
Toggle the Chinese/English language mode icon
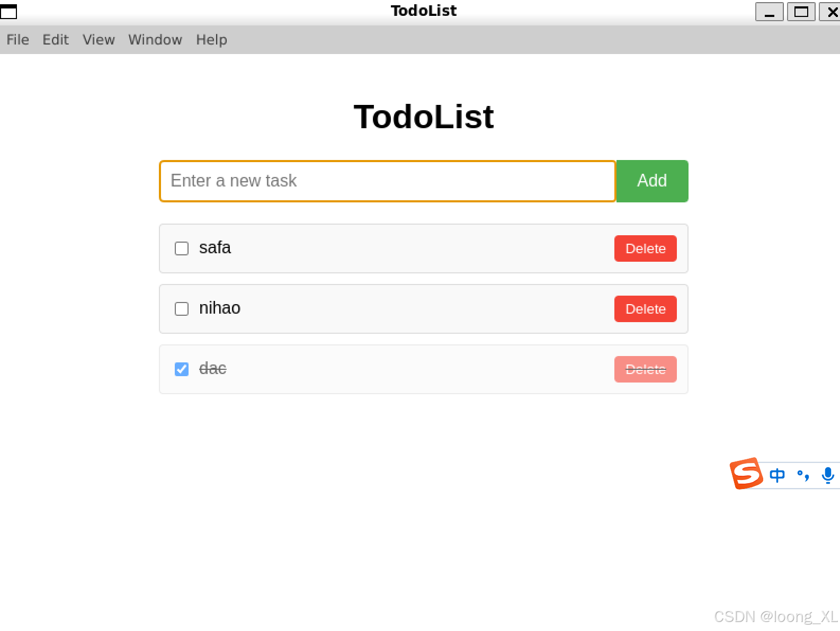click(x=777, y=475)
